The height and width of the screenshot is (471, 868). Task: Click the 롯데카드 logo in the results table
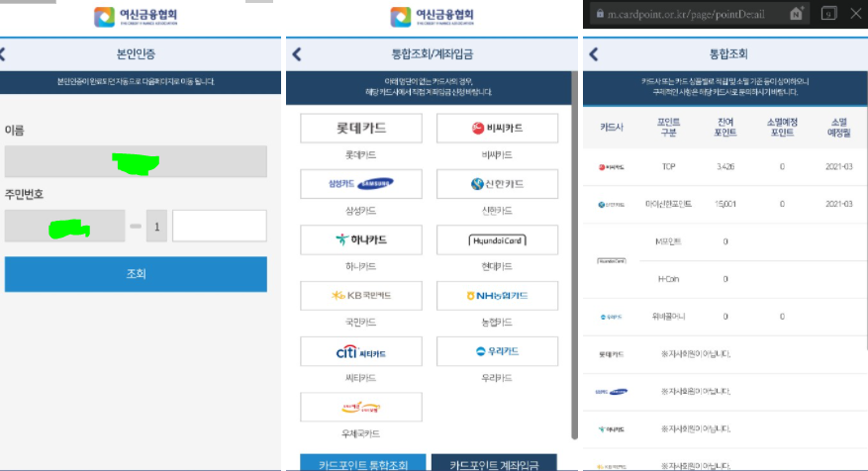[611, 354]
